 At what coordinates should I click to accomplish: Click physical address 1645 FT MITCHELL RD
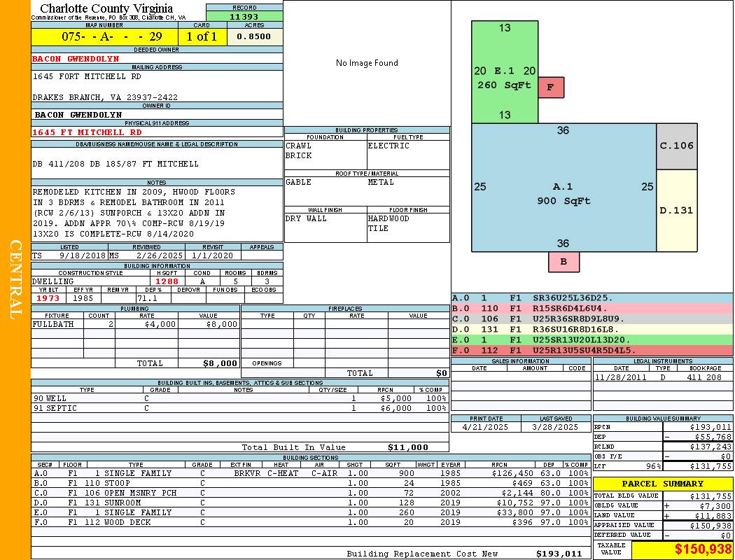[x=87, y=132]
